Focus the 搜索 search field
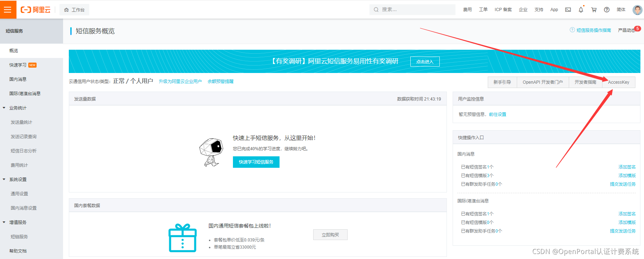The image size is (644, 259). (412, 10)
